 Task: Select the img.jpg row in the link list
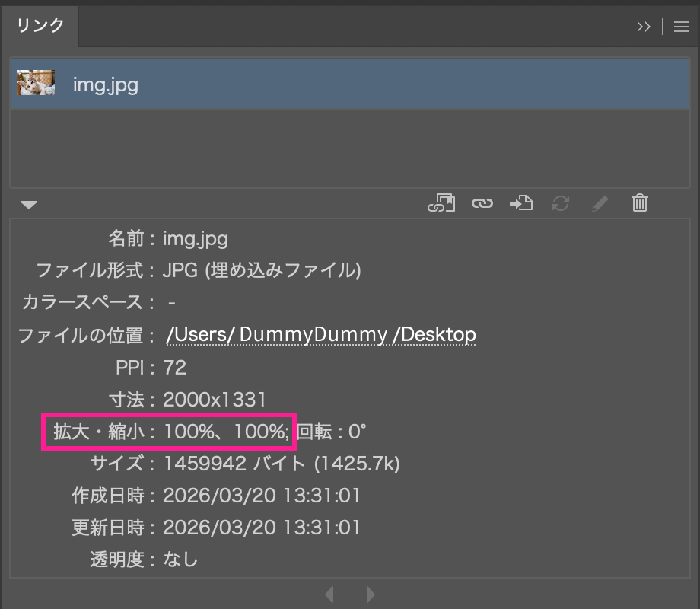(304, 84)
